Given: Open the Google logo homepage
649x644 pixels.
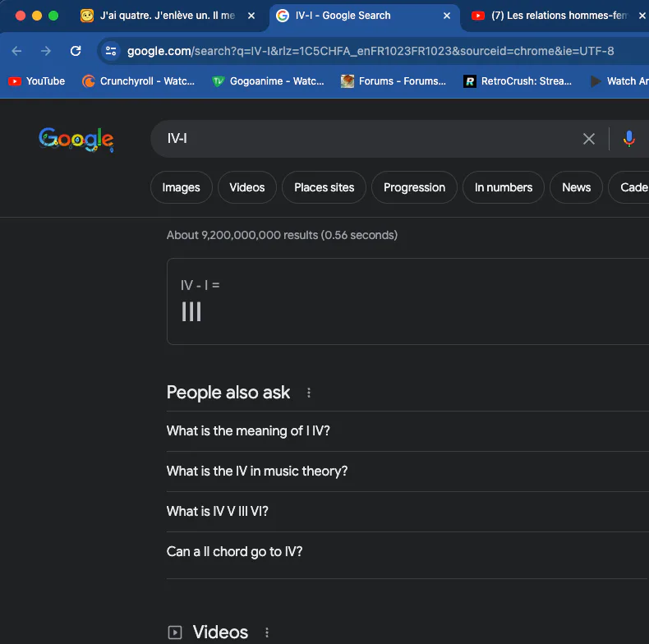Looking at the screenshot, I should coord(76,140).
